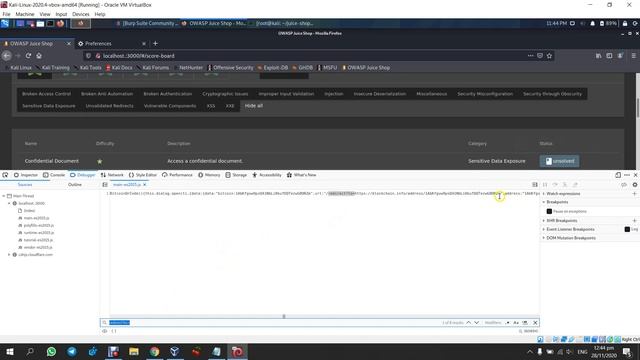Reload the page with the refresh icon
Viewport: 640px width, 360px height.
[x=28, y=56]
